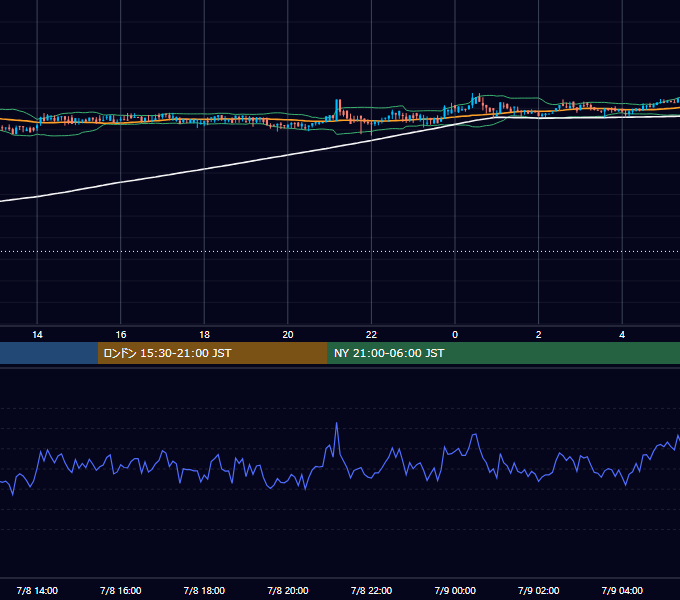The image size is (680, 600).
Task: Click the 20 hour axis label
Action: (x=288, y=335)
